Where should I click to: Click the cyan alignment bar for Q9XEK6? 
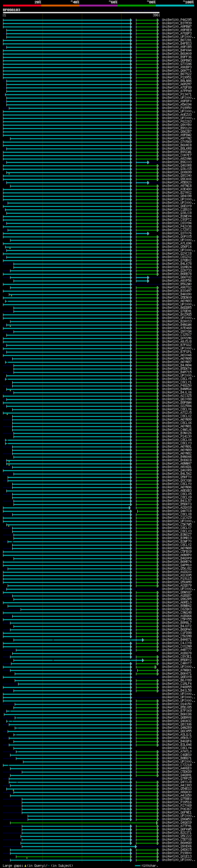[x=79, y=846]
